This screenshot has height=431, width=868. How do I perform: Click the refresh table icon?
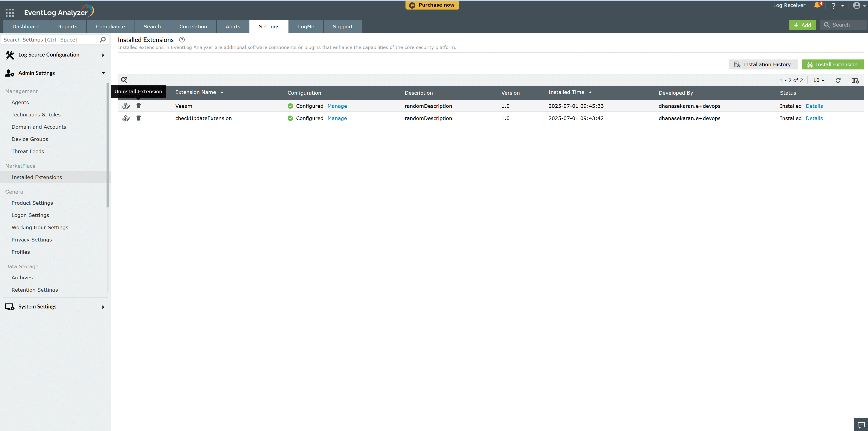(x=838, y=80)
